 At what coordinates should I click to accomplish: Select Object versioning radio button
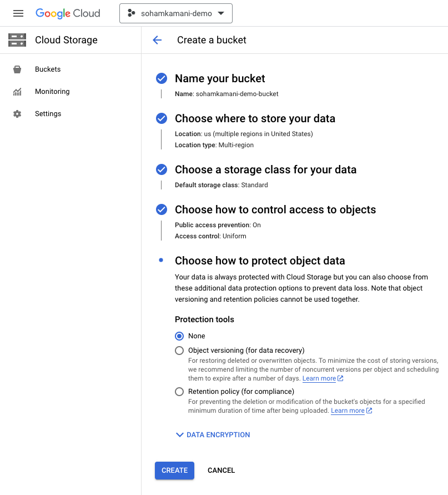pos(179,351)
